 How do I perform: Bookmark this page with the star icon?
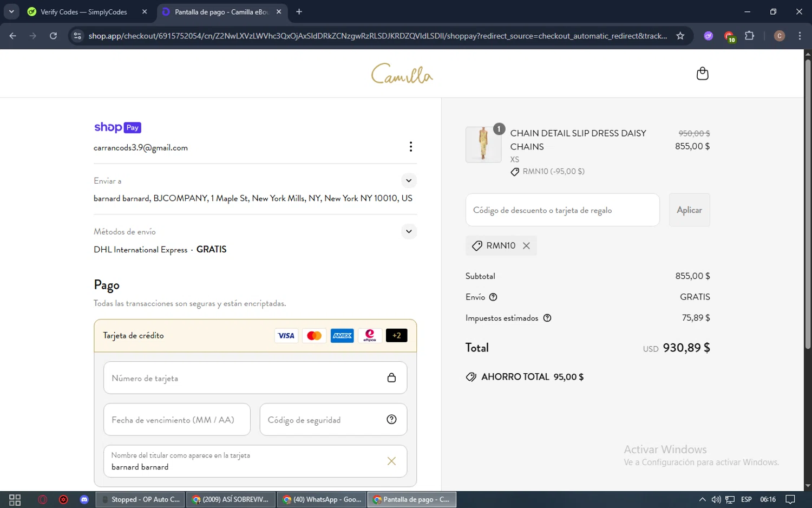pyautogui.click(x=680, y=36)
